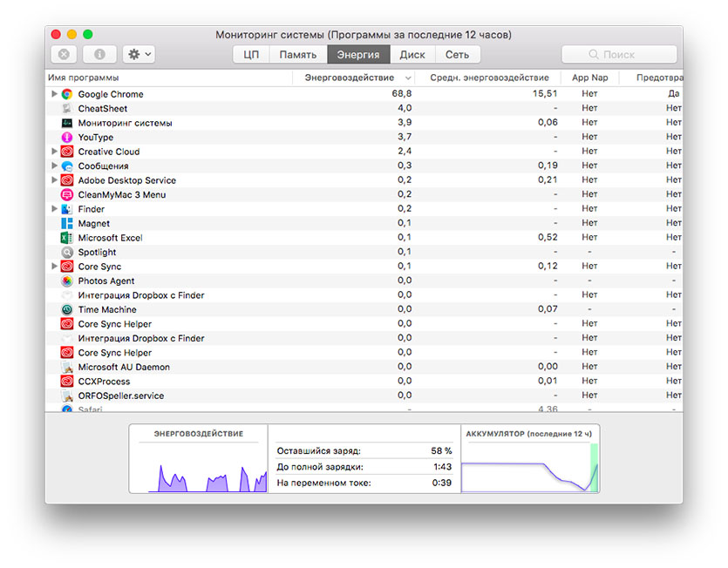Toggle sort arrow in Энерговоздействие column

pyautogui.click(x=408, y=78)
